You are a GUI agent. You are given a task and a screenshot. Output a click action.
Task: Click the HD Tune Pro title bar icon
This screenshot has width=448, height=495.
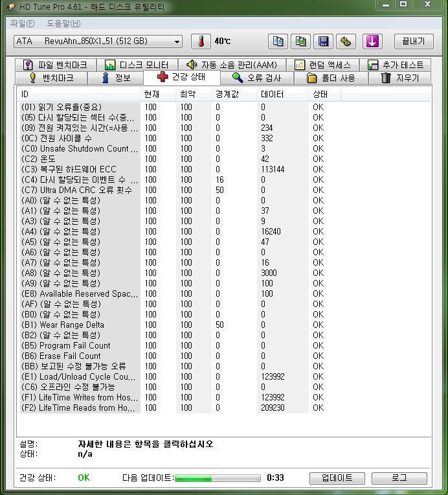point(10,6)
